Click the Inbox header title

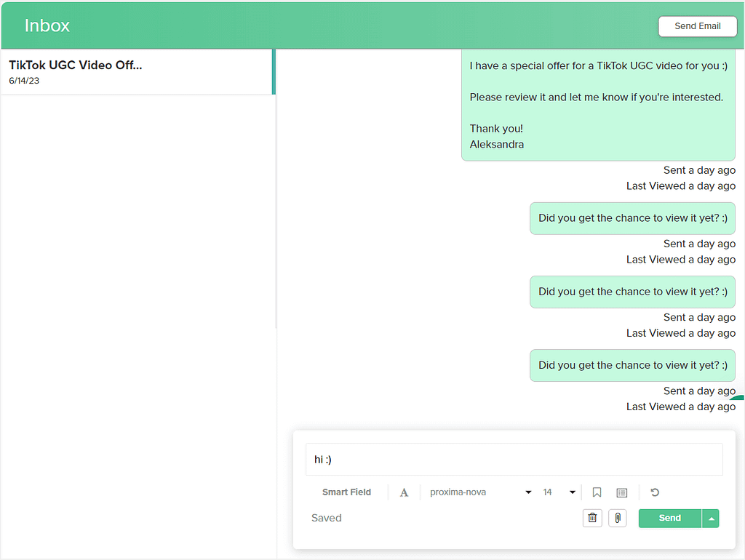click(x=47, y=25)
